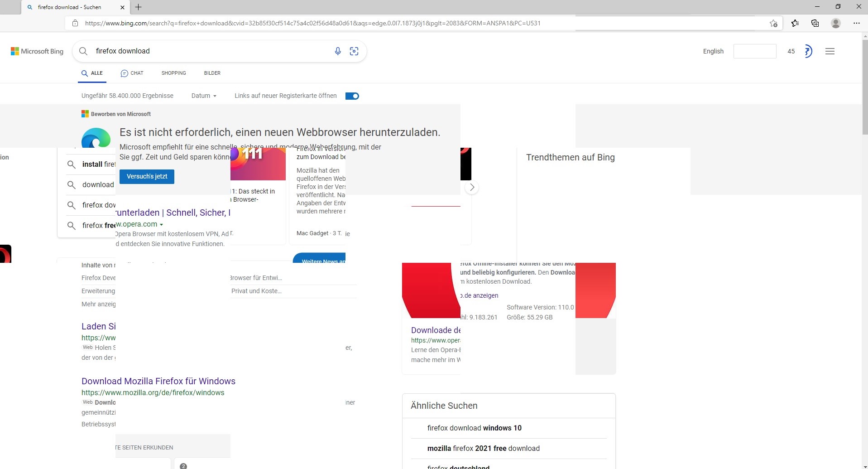Click the 'unterladen | Schnell, Sicher' Opera ad title
868x469 pixels.
[173, 213]
